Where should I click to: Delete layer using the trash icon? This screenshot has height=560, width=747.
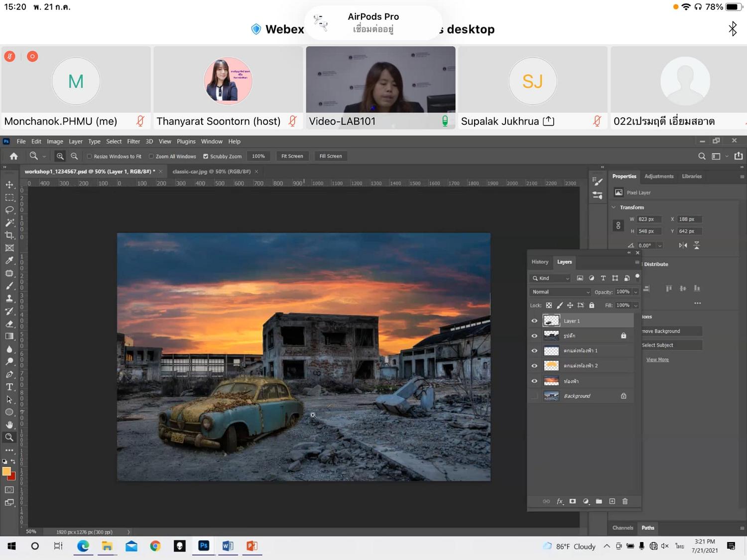pyautogui.click(x=625, y=501)
